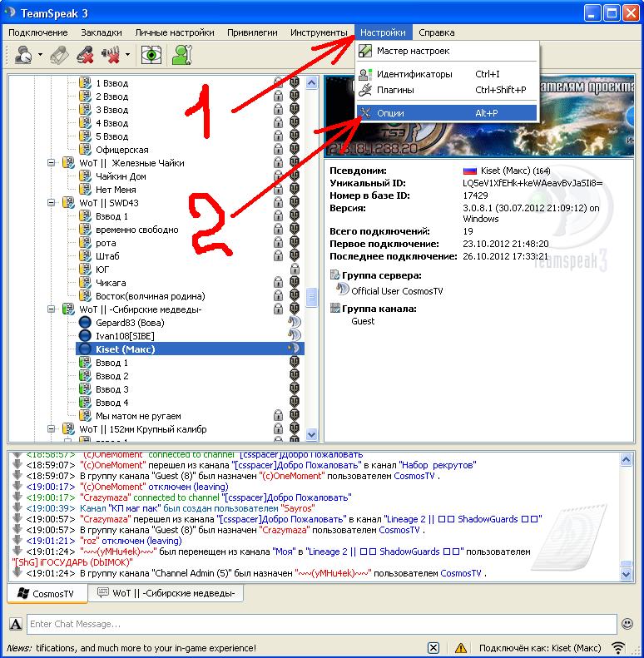Click channel tree scrollbar thumb
644x658 pixels.
[311, 298]
